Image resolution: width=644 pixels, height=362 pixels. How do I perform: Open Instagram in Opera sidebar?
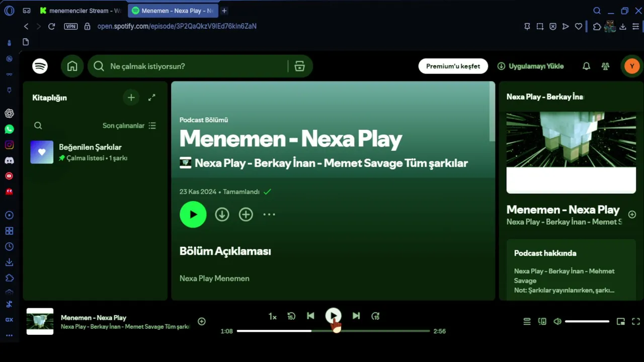pos(9,145)
